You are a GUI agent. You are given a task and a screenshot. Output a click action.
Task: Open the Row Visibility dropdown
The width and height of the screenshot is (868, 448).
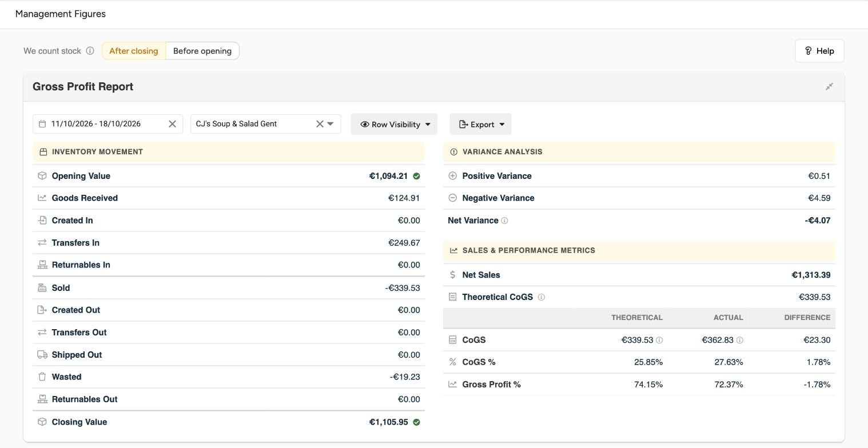pos(394,124)
